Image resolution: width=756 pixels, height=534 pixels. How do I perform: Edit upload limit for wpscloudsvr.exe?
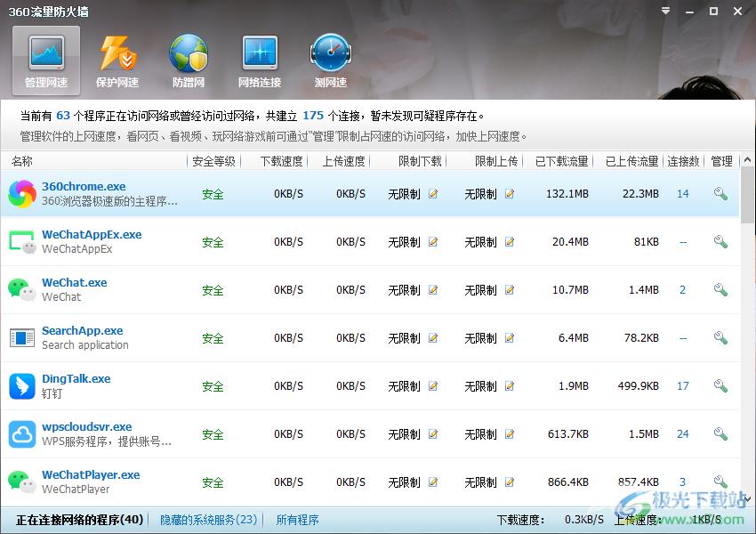(x=509, y=434)
